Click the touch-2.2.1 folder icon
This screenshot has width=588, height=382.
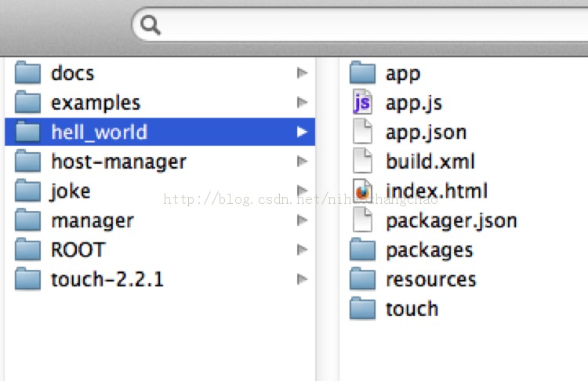coord(27,279)
